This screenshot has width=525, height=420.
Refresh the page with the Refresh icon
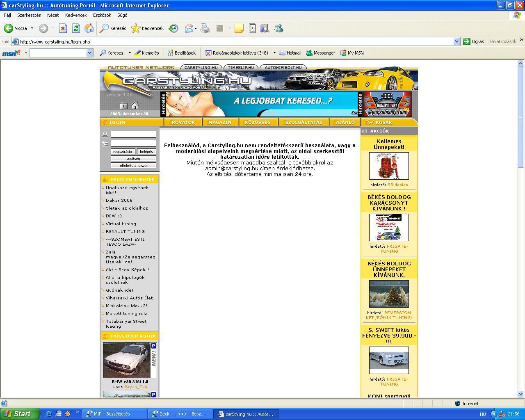click(x=76, y=28)
